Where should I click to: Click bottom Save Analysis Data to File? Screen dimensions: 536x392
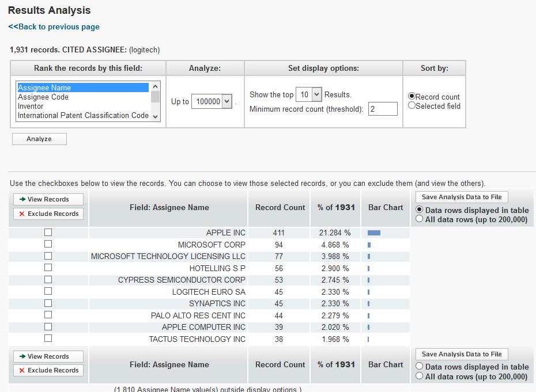462,354
